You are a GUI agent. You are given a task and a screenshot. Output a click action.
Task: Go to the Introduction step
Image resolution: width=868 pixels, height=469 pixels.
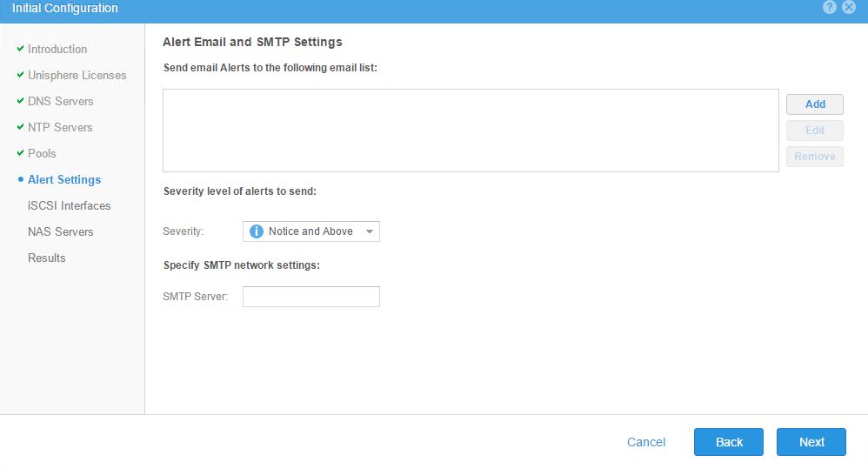(57, 49)
